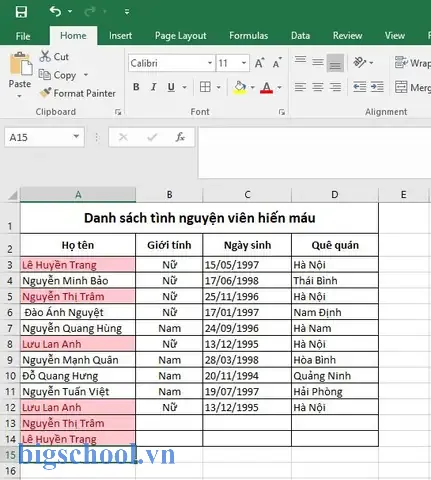The width and height of the screenshot is (431, 480).
Task: Click the Name Box showing A15
Action: click(x=37, y=137)
